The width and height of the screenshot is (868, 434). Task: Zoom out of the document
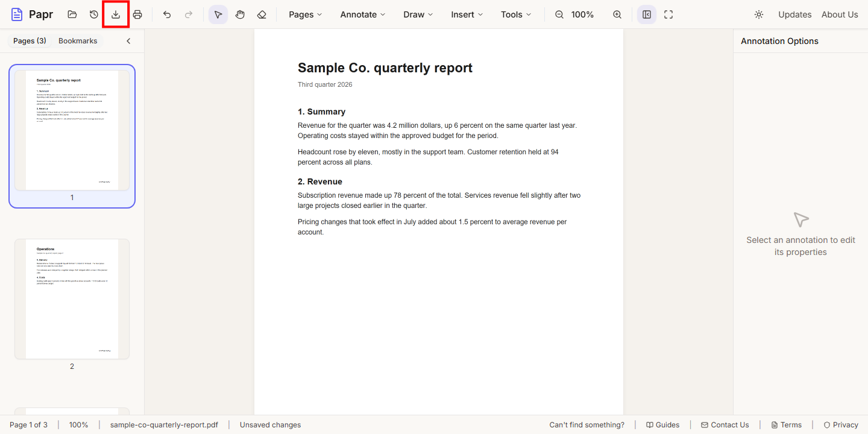click(x=559, y=14)
